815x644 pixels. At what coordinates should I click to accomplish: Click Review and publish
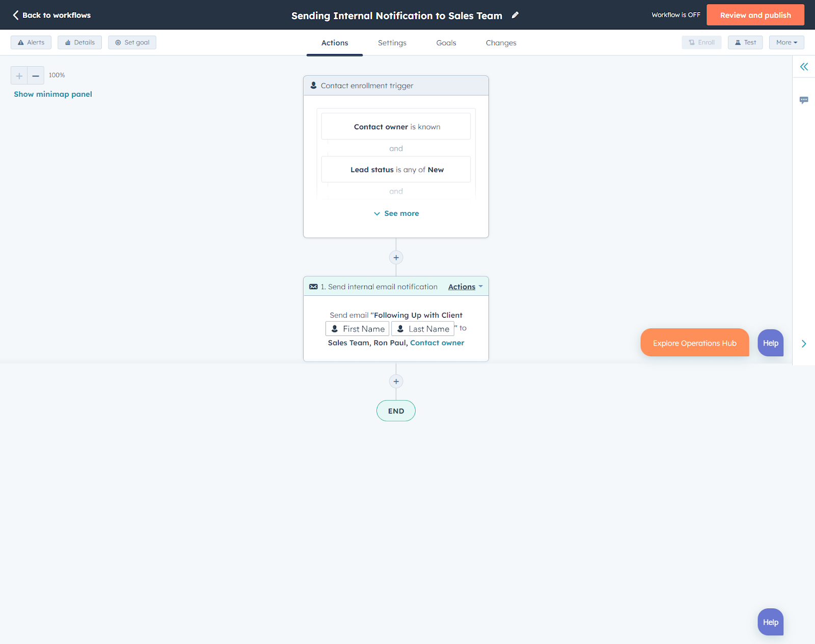755,15
